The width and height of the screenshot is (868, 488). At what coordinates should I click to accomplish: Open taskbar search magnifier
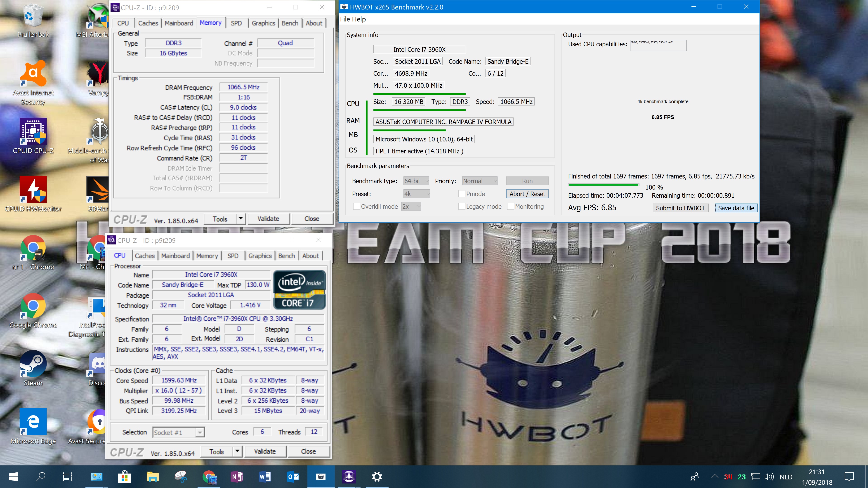click(x=41, y=477)
